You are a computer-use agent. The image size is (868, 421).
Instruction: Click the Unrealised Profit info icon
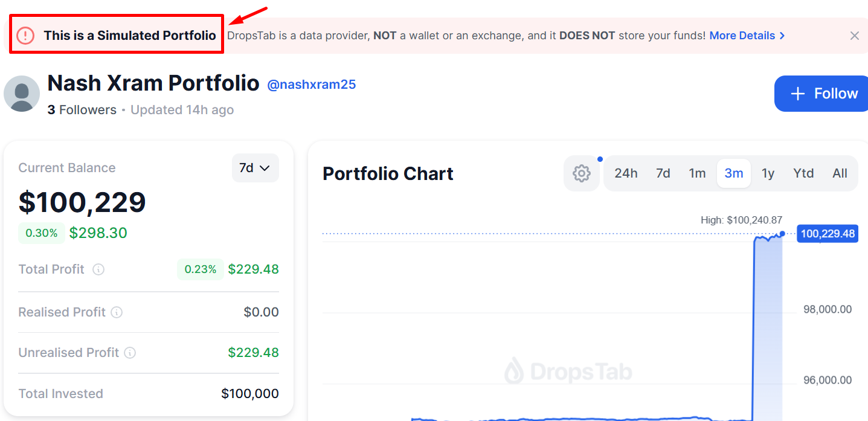(130, 353)
